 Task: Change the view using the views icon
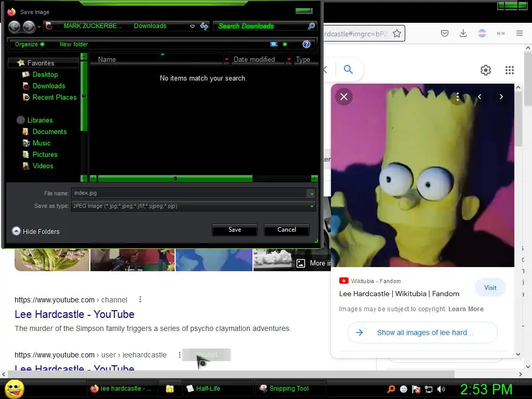point(274,44)
